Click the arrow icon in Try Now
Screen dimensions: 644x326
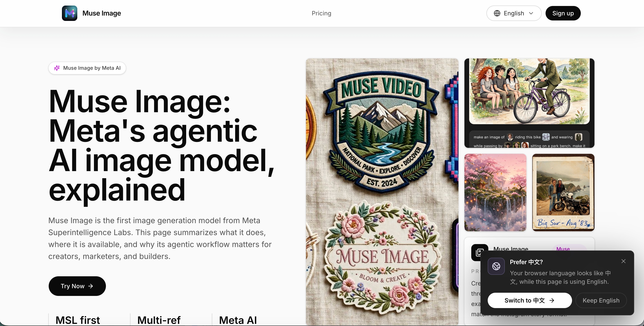91,286
